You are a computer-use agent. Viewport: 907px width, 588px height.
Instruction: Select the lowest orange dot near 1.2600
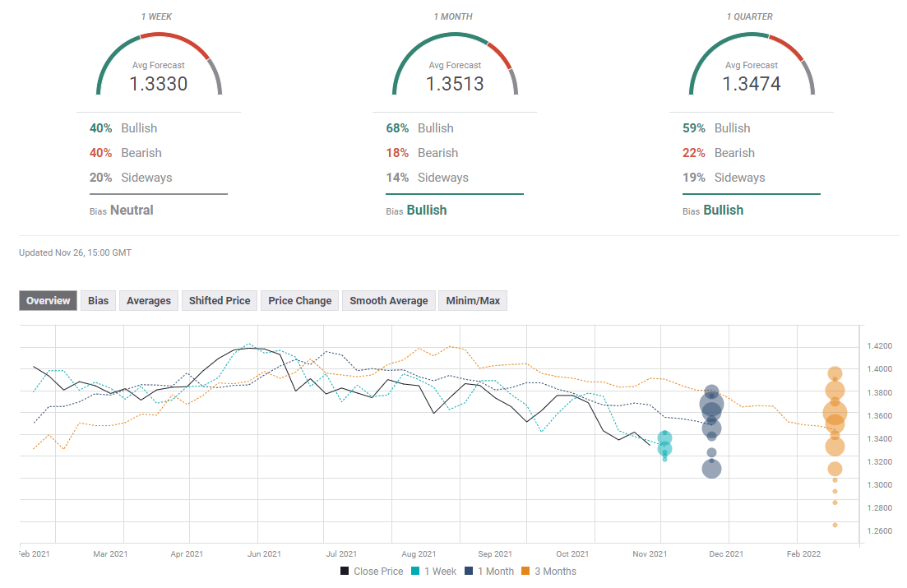coord(835,525)
